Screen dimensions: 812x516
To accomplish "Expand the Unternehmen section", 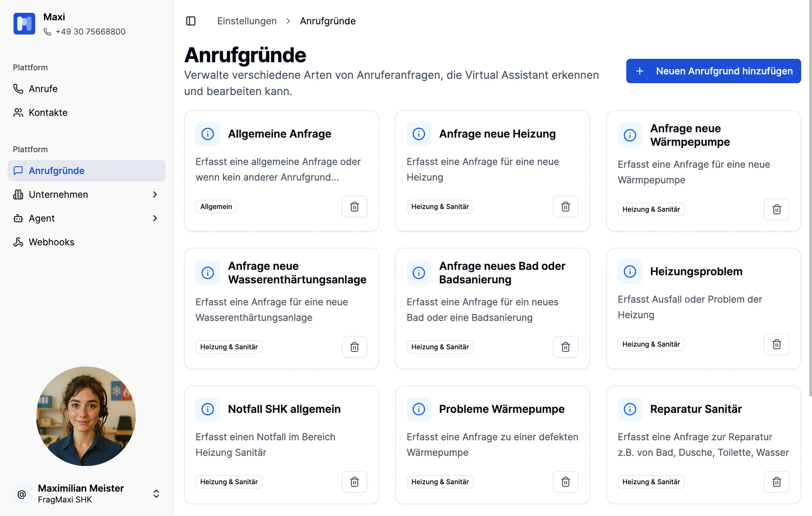I will [155, 194].
